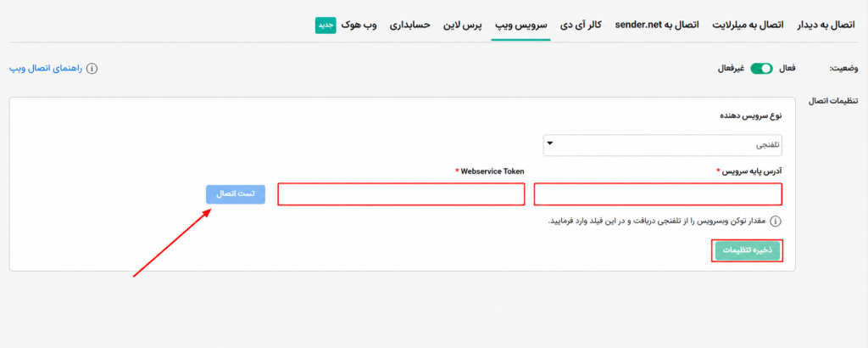The width and height of the screenshot is (868, 348).
Task: Click the Webservice Token input field
Action: [x=401, y=194]
